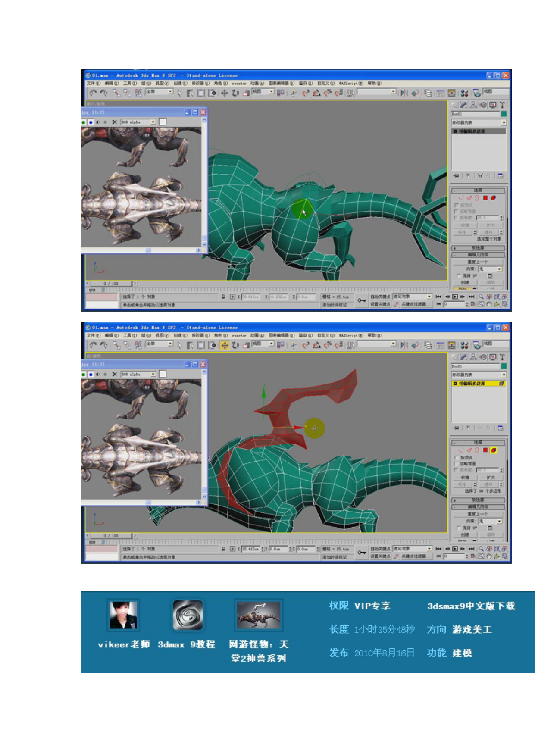The image size is (535, 756).
Task: Open RGB Alpha dropdown in upper image window
Action: tap(138, 122)
